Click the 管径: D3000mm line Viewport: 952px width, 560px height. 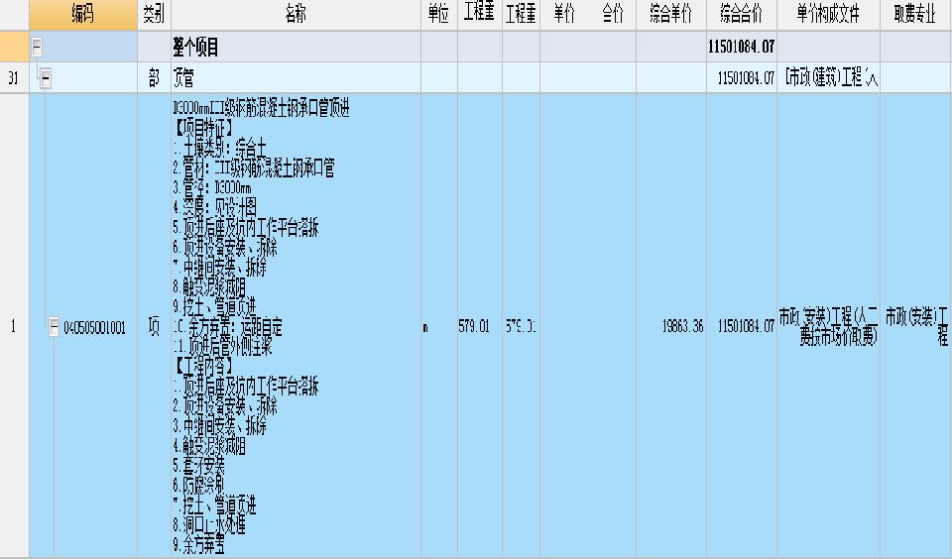pos(212,187)
